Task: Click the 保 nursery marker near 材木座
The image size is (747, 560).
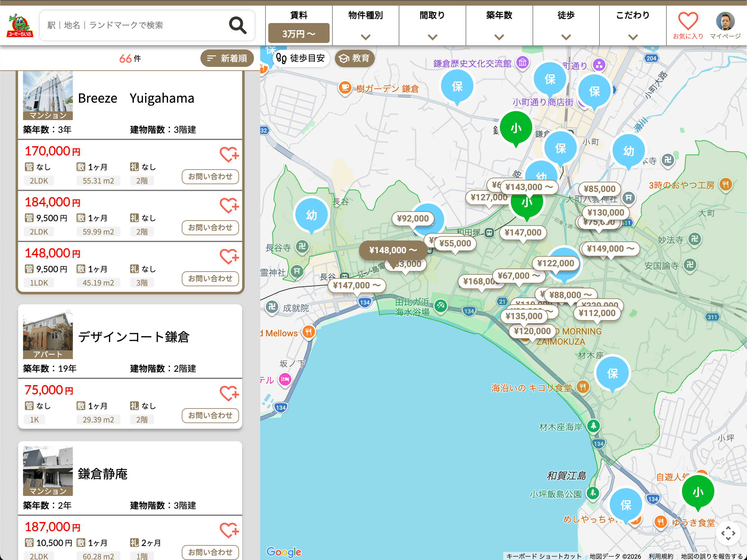Action: (613, 372)
